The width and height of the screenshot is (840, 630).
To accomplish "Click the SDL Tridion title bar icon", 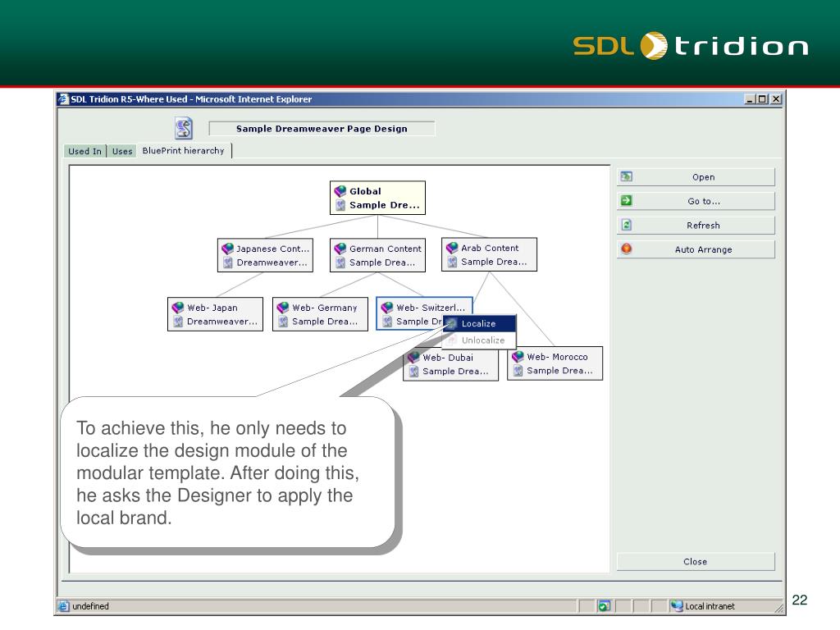I will (x=64, y=99).
